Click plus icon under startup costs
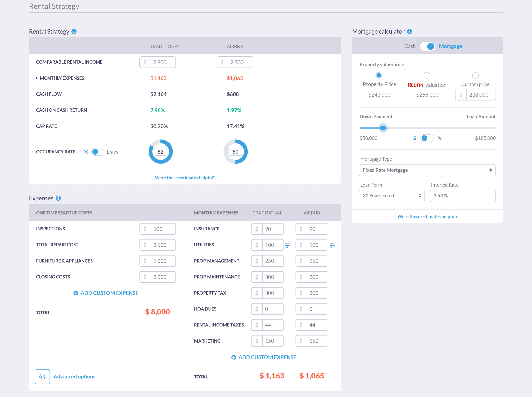532x397 pixels. pos(76,293)
